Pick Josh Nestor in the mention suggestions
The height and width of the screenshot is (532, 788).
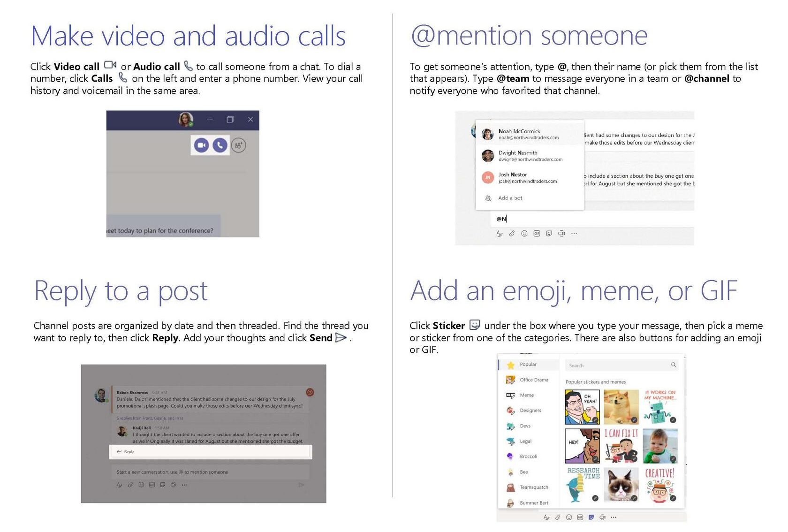click(513, 177)
